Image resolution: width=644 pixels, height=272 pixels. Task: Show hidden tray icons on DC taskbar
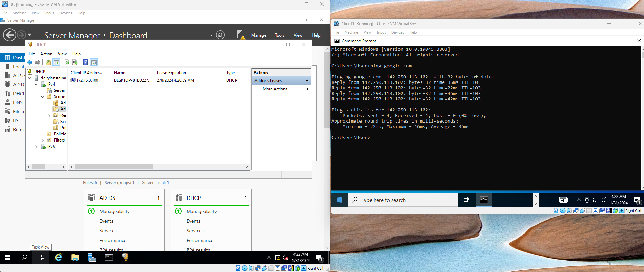pyautogui.click(x=269, y=258)
